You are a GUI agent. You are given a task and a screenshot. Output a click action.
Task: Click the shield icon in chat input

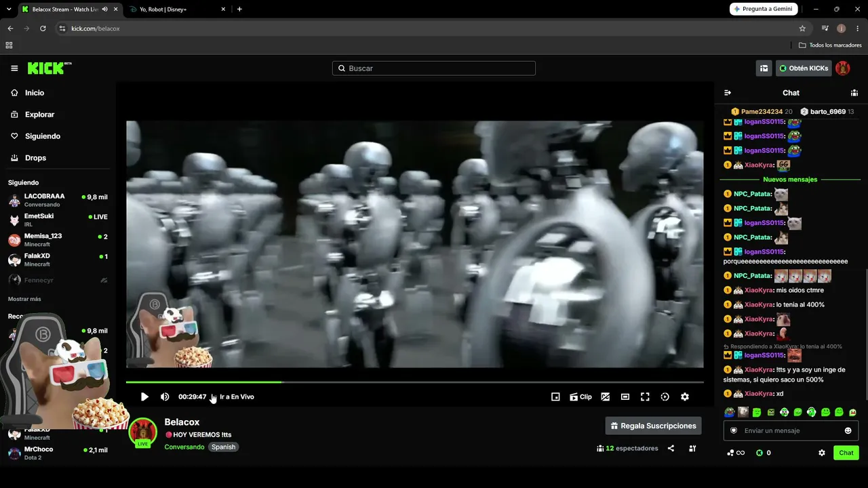coord(733,430)
